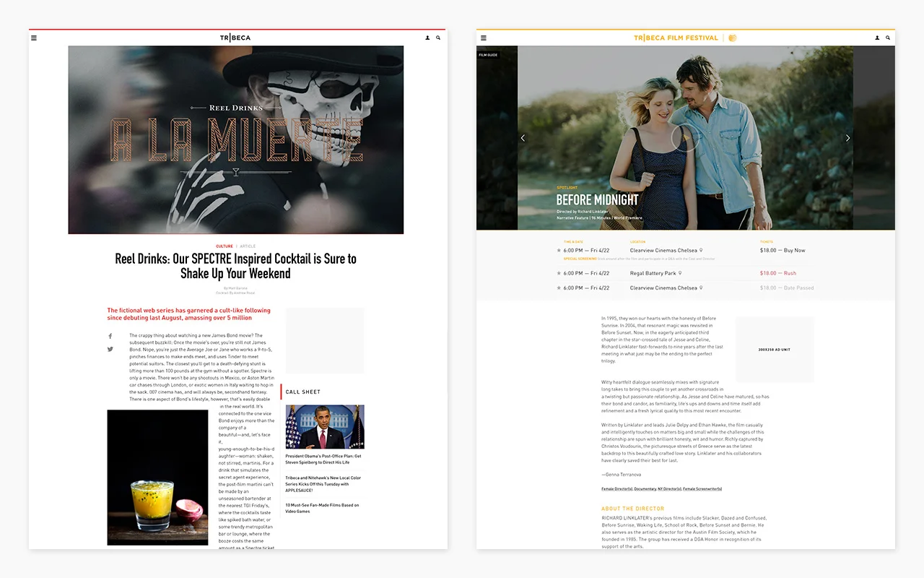Click the CALL SHEET heading

303,392
